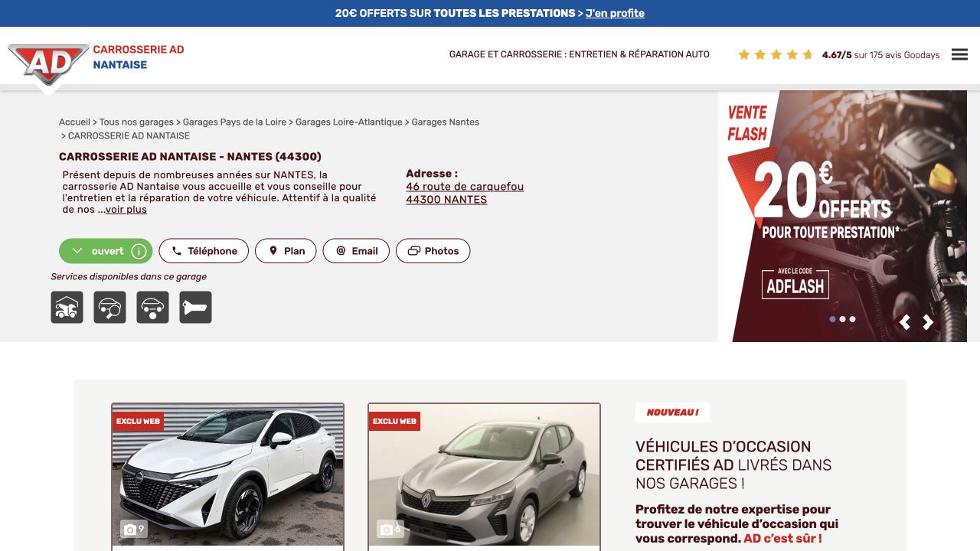Open Tous nos garages breadcrumb
Image resolution: width=980 pixels, height=551 pixels.
(136, 122)
